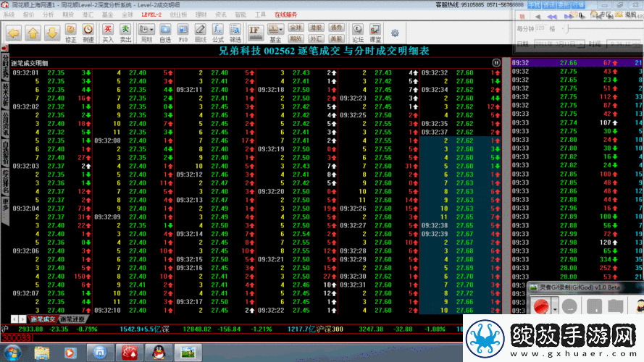This screenshot has height=362, width=644.
Task: Click the yellow down arrow toolbar icon
Action: click(52, 33)
